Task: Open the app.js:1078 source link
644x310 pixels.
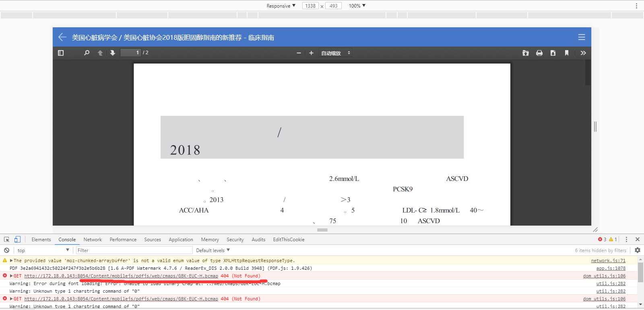Action: click(611, 268)
